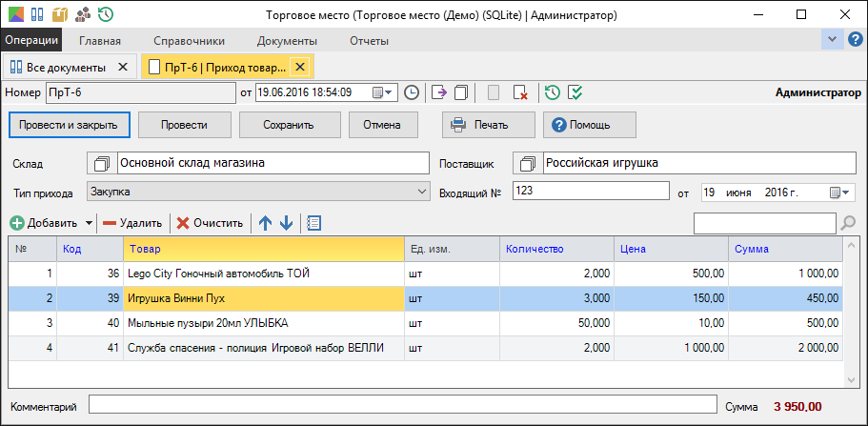Open the blue binders documents icon in the title bar
Screen dimensions: 868x426
coord(37,14)
